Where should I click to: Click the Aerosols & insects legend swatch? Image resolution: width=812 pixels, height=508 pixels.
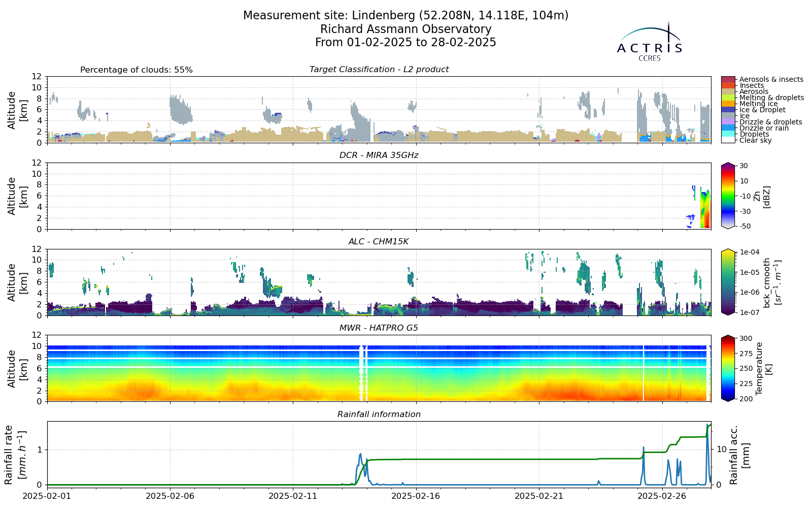pos(728,79)
